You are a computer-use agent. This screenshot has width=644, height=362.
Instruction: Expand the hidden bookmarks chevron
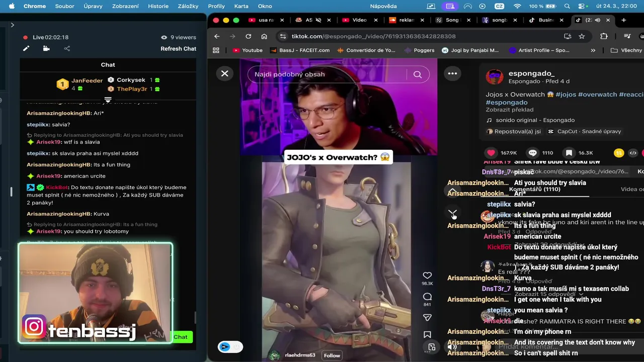(x=593, y=50)
